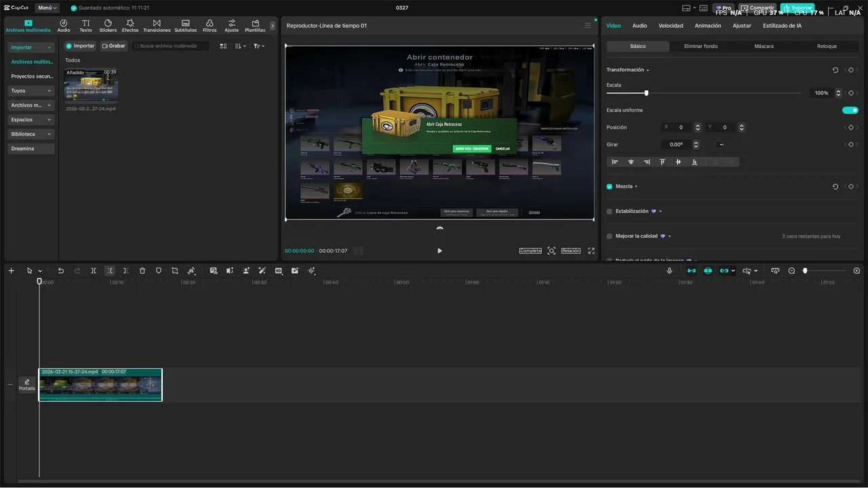Toggle grid view in media panel

pyautogui.click(x=223, y=46)
